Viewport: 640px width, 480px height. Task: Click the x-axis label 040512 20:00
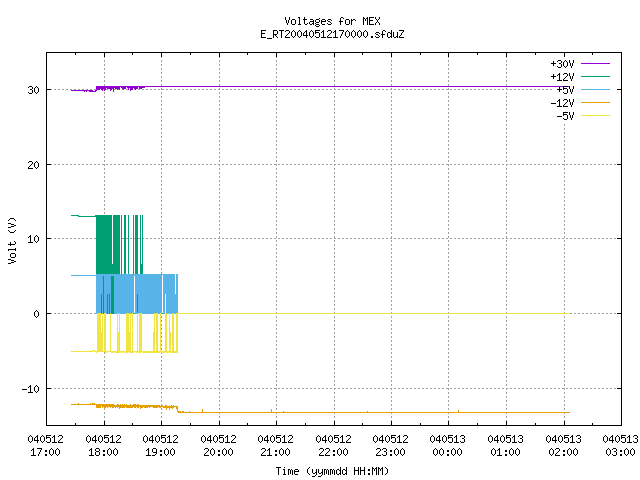coord(218,445)
